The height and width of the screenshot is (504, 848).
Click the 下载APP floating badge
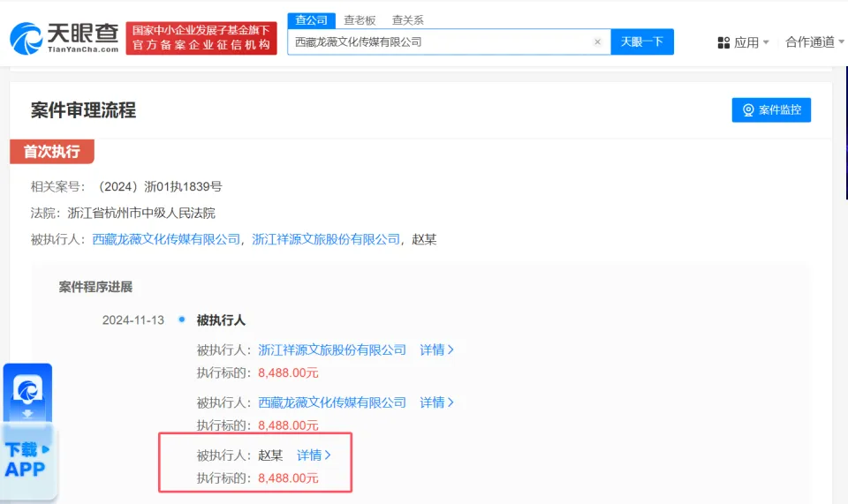point(26,459)
